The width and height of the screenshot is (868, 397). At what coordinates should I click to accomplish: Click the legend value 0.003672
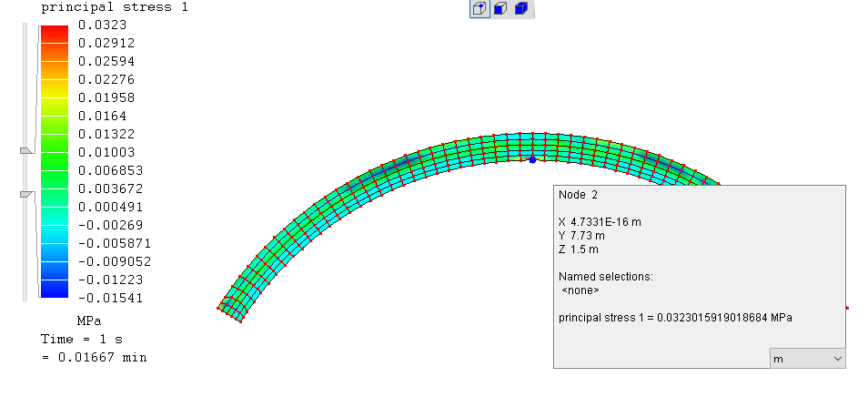(111, 188)
